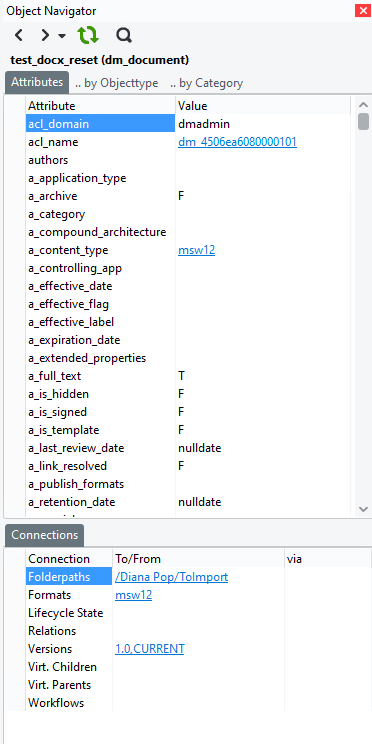Open the dm_4506ea6080000101 acl_name link
This screenshot has height=744, width=372.
[x=238, y=142]
